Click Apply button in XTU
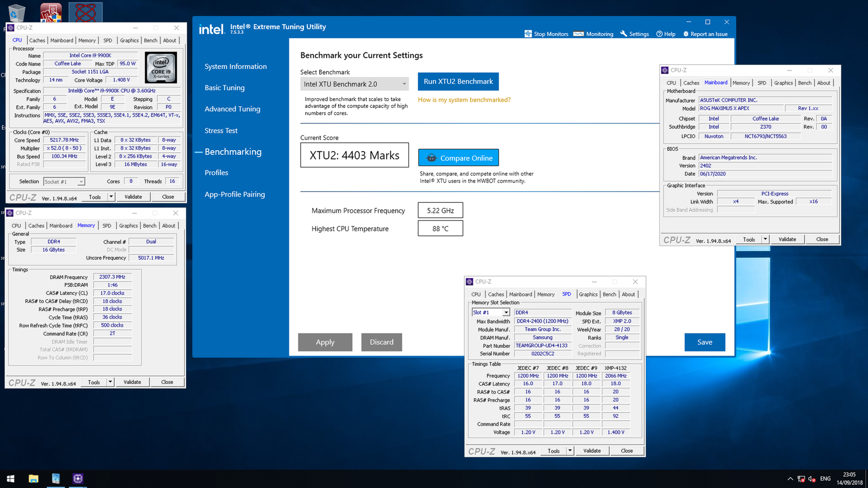868x488 pixels. pyautogui.click(x=325, y=342)
